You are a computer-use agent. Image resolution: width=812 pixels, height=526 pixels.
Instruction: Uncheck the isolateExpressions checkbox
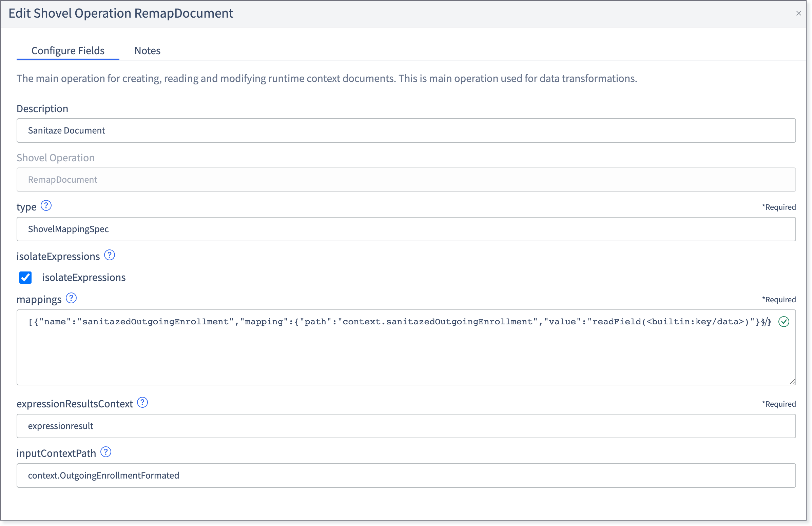pyautogui.click(x=25, y=278)
